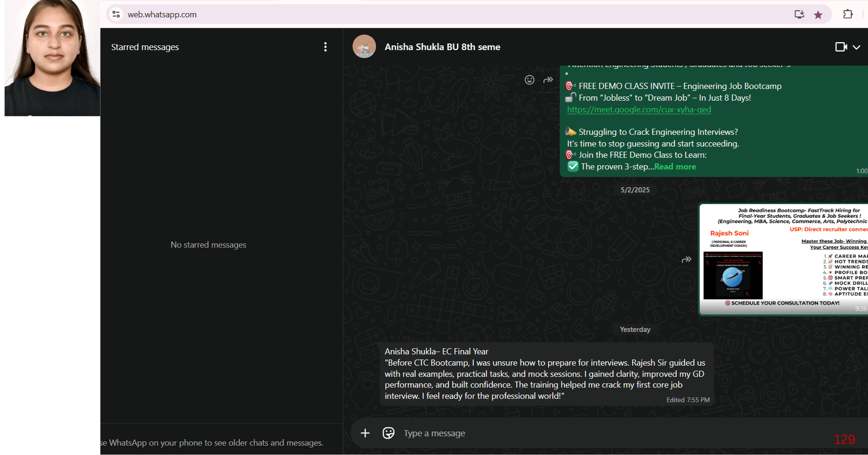Expand the video call options chevron

[x=856, y=47]
